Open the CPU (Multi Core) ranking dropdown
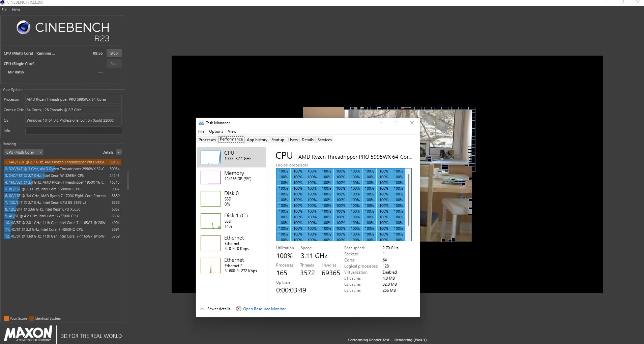Screen dimensions: 644x344 tap(24, 152)
